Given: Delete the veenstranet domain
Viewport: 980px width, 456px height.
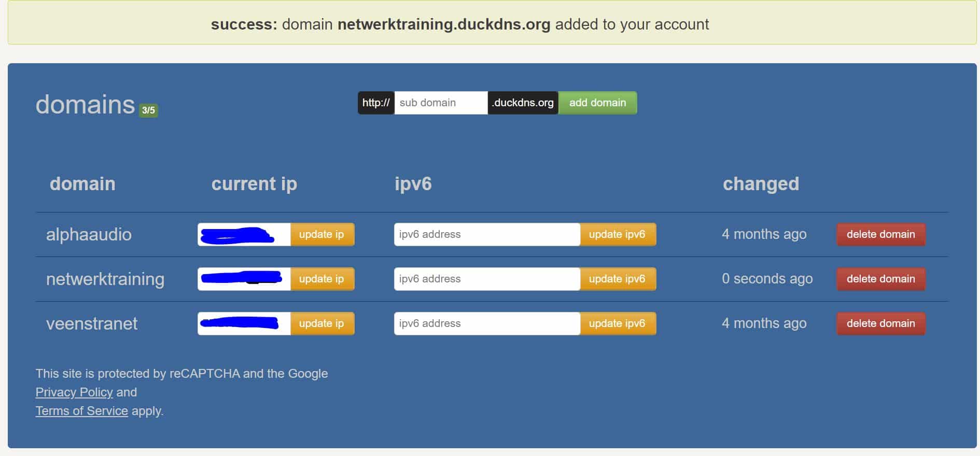Looking at the screenshot, I should [x=880, y=323].
